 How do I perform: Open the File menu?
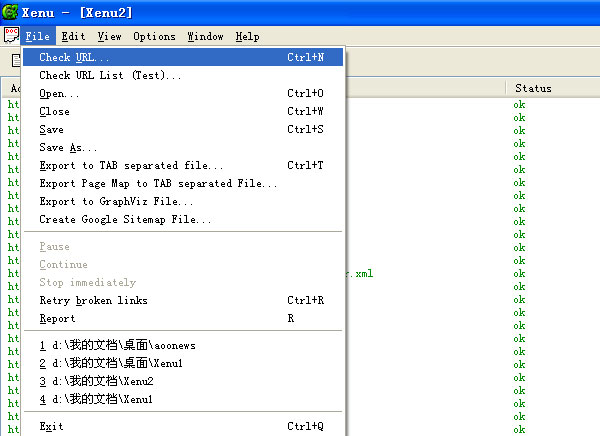[38, 36]
